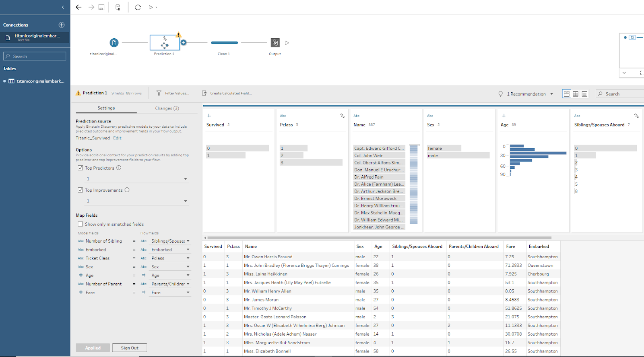The image size is (644, 357).
Task: Click the save flow icon
Action: [101, 7]
